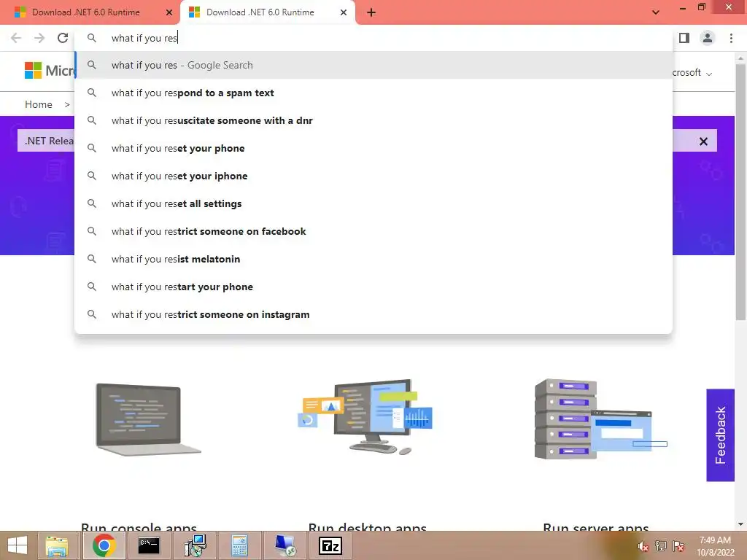This screenshot has width=747, height=560.
Task: Reload the page with refresh icon
Action: tap(63, 38)
